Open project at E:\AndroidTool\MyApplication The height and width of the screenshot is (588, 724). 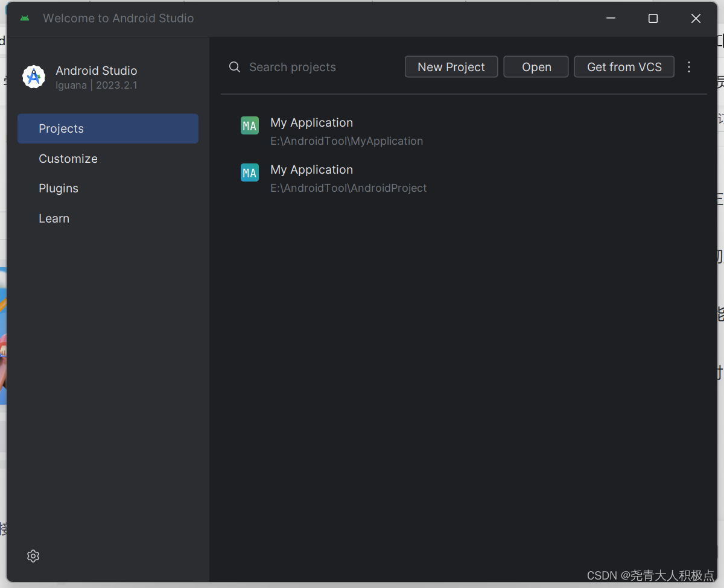463,131
